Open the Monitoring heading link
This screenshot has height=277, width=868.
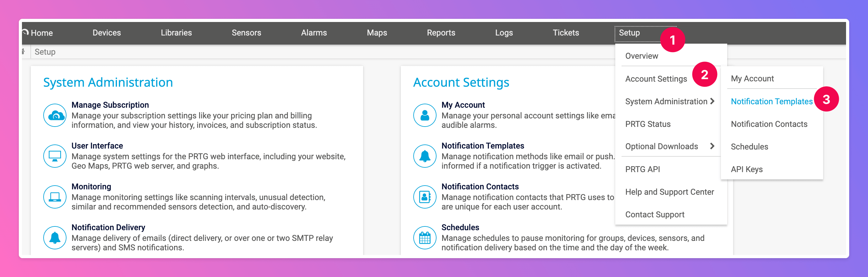click(91, 187)
